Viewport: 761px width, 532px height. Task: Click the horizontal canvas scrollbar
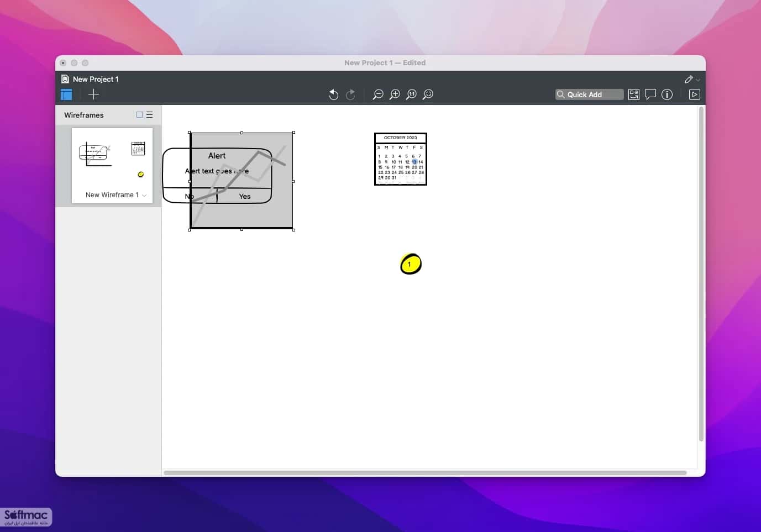click(x=425, y=473)
